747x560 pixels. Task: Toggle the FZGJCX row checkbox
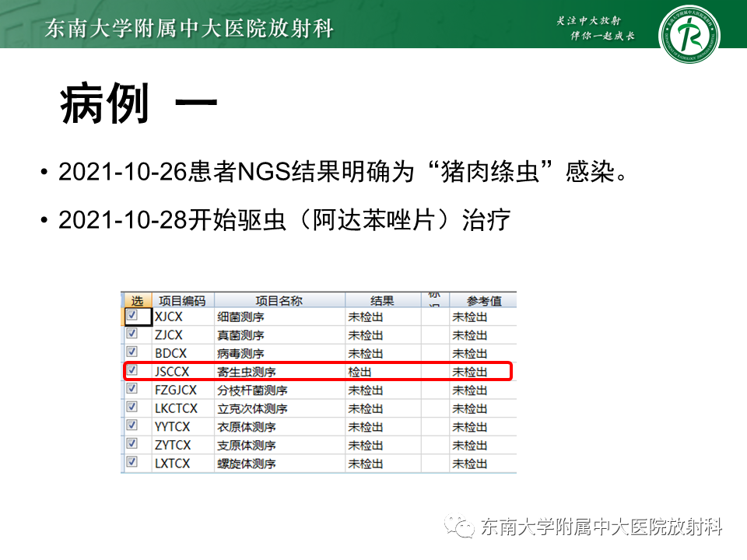[132, 389]
